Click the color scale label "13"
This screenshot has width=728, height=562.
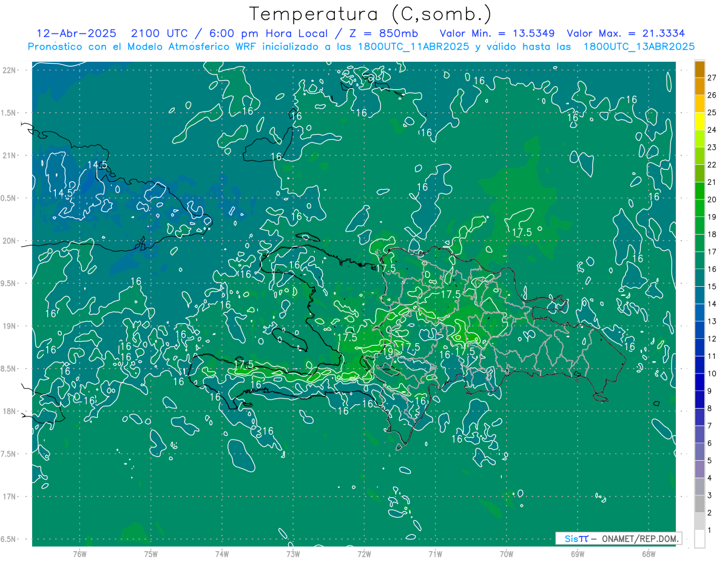(712, 321)
